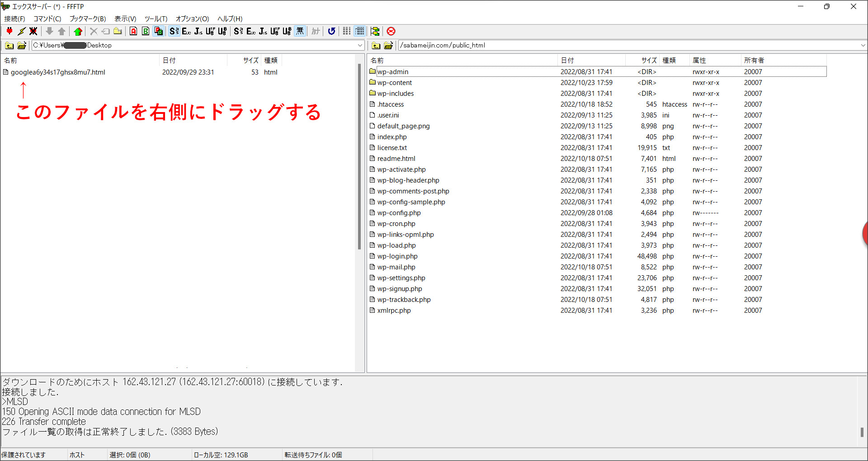Disconnect from the server
The height and width of the screenshot is (461, 868).
coord(33,31)
